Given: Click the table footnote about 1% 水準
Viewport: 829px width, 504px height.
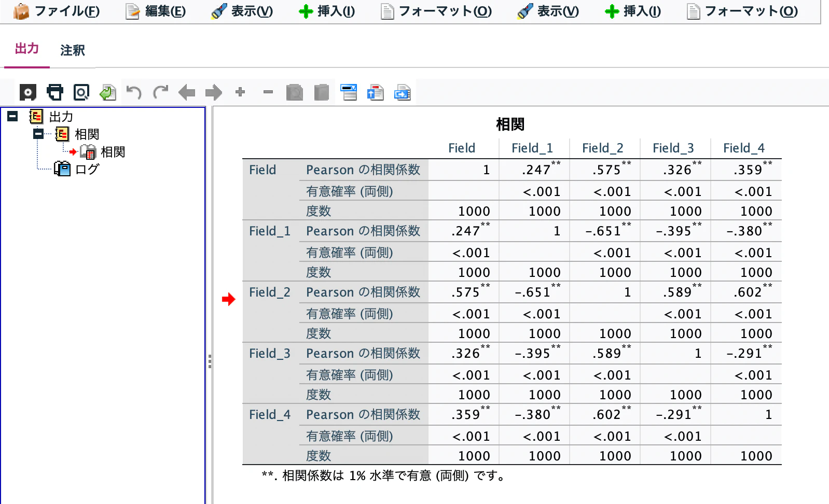Looking at the screenshot, I should [x=385, y=475].
